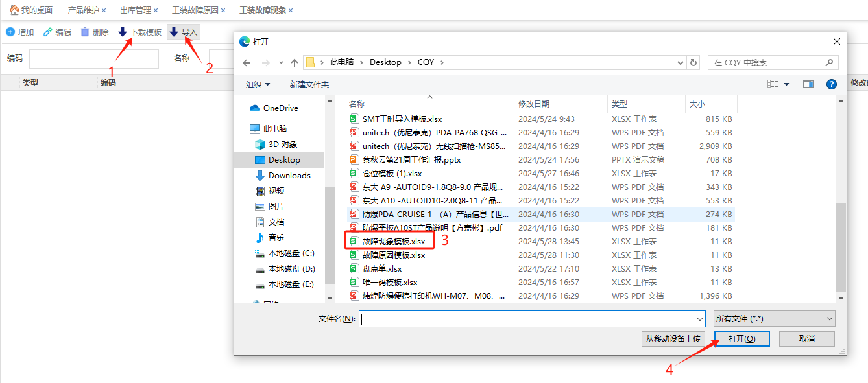Go up one folder level arrow
The image size is (868, 383).
[295, 63]
